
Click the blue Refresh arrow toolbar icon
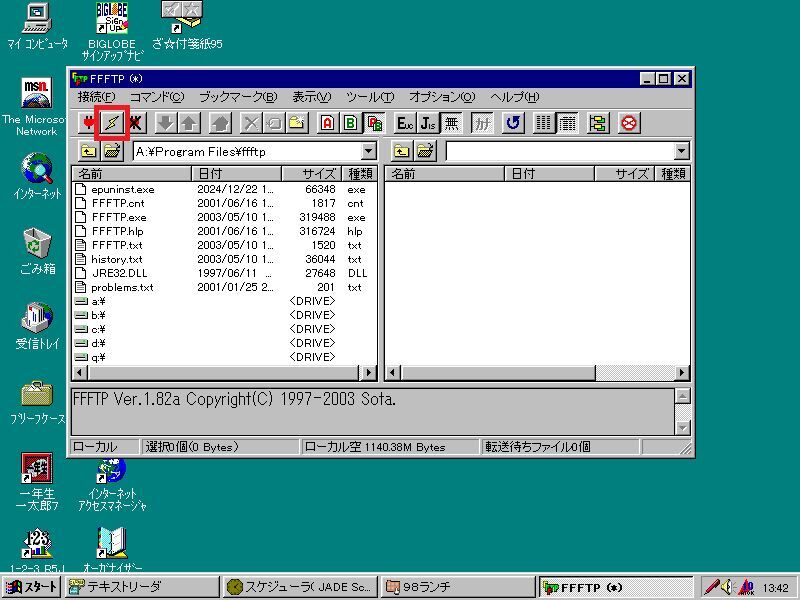tap(513, 123)
